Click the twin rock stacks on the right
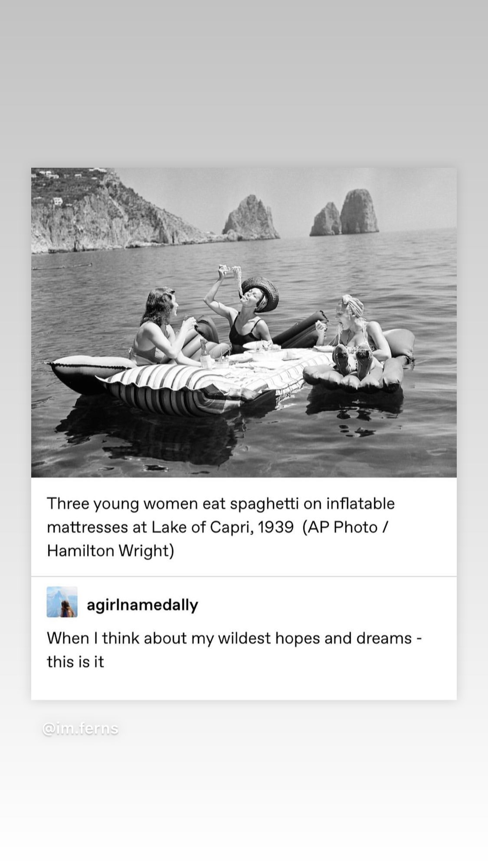488x868 pixels. pyautogui.click(x=344, y=213)
